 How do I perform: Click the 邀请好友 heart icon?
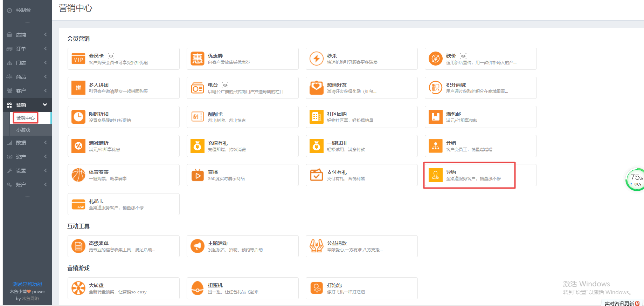click(317, 88)
